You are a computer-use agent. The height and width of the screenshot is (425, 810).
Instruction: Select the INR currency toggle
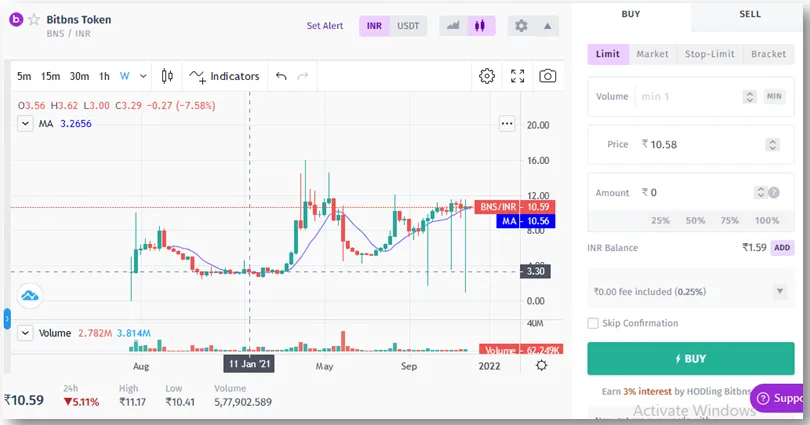tap(374, 26)
